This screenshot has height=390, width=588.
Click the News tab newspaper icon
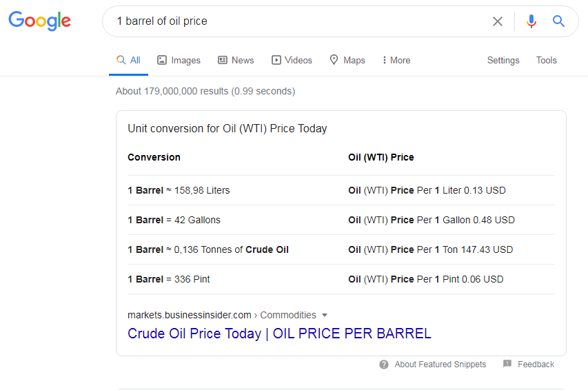(223, 60)
